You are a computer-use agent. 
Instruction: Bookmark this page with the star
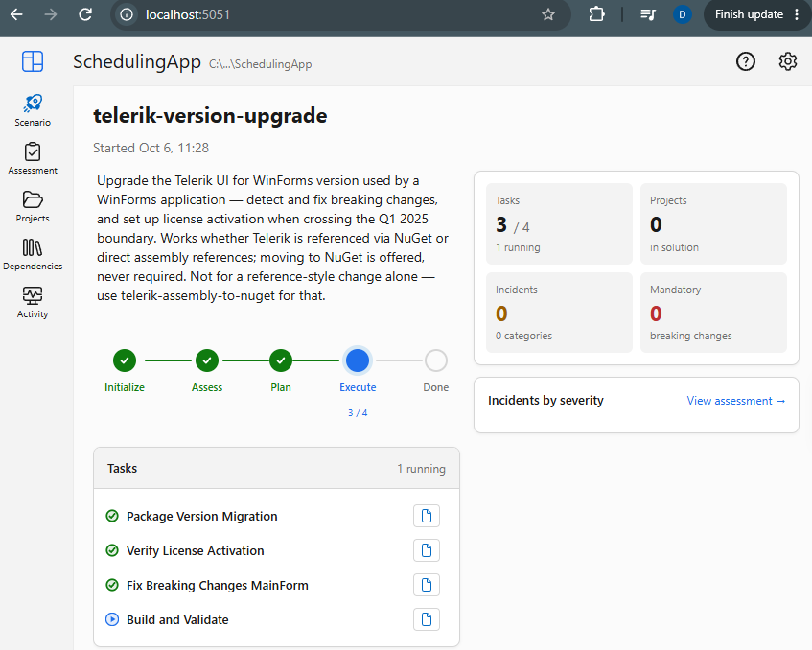click(548, 14)
